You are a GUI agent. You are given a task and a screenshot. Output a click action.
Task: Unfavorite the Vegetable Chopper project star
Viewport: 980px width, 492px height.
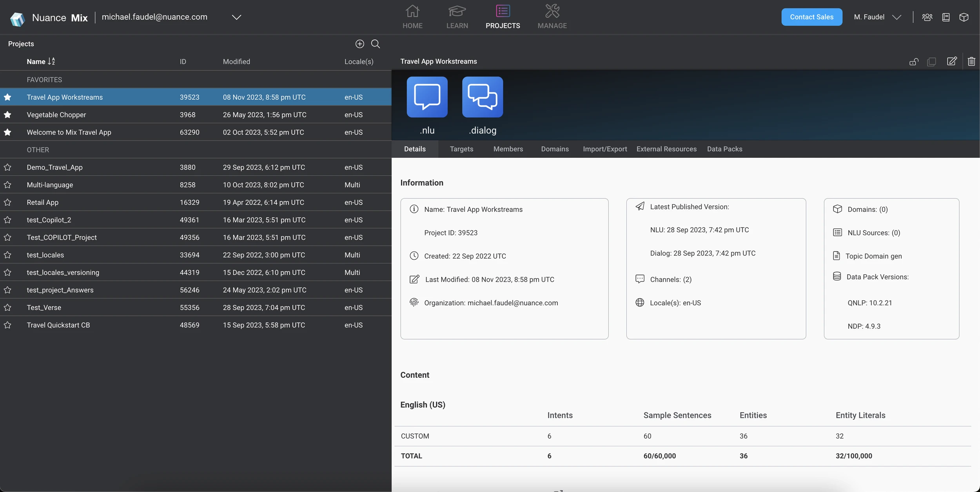[7, 115]
